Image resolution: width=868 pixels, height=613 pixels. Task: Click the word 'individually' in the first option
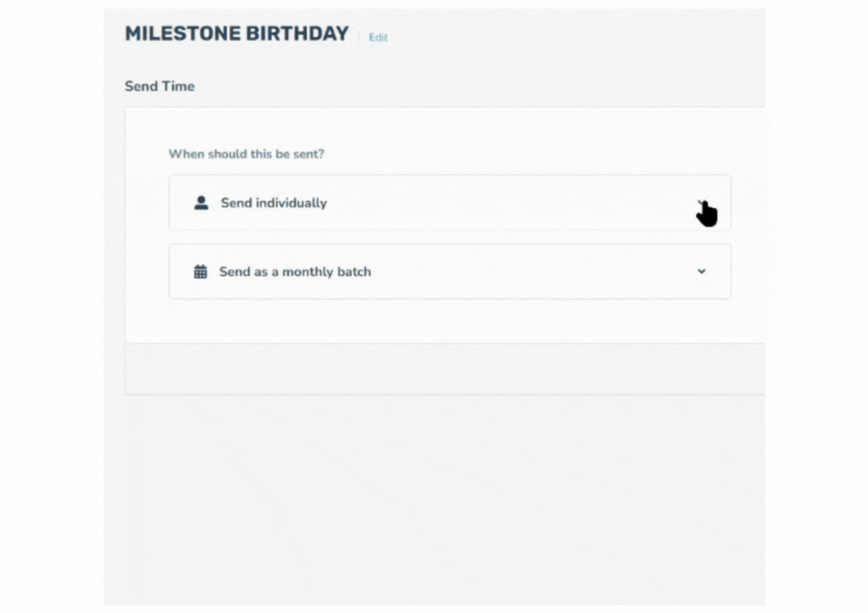[x=291, y=203]
